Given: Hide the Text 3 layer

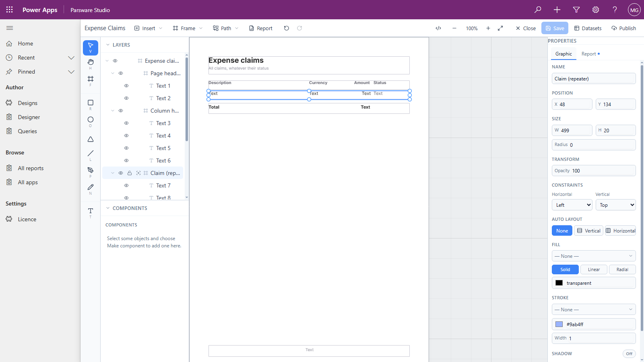Looking at the screenshot, I should point(126,123).
